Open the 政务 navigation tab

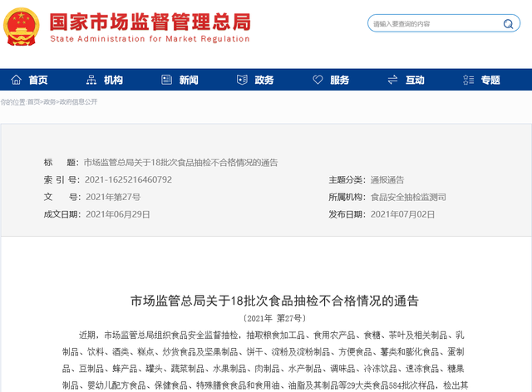tap(264, 80)
